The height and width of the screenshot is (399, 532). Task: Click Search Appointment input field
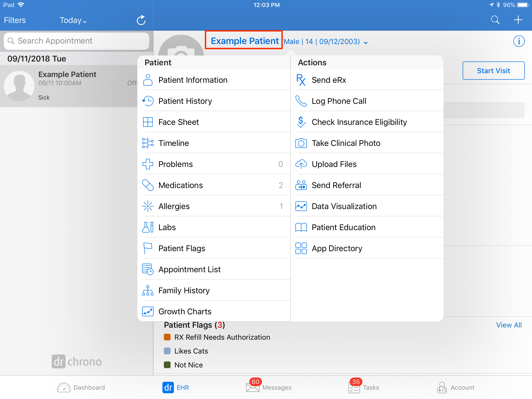click(x=76, y=41)
